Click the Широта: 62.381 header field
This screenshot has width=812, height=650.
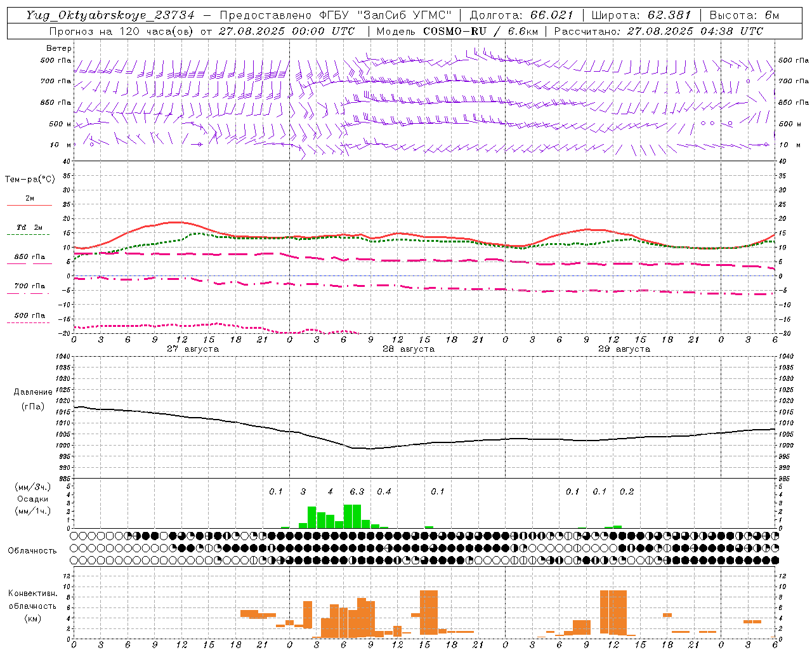click(x=641, y=15)
